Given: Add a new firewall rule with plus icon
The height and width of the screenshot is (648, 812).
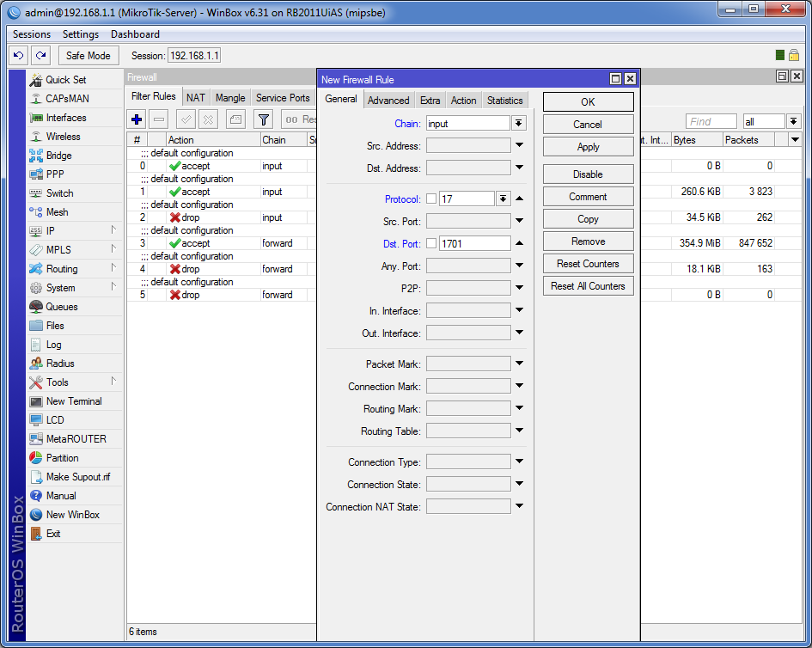Looking at the screenshot, I should coord(137,119).
